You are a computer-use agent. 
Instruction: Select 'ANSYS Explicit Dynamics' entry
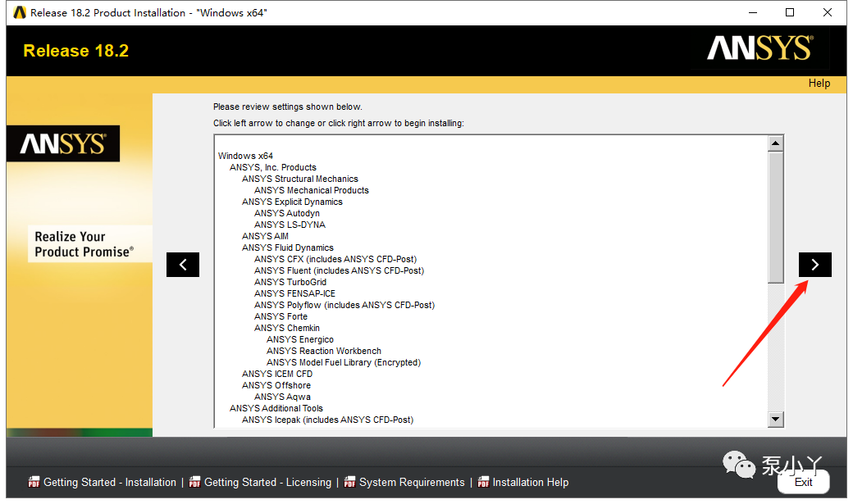[x=292, y=202]
